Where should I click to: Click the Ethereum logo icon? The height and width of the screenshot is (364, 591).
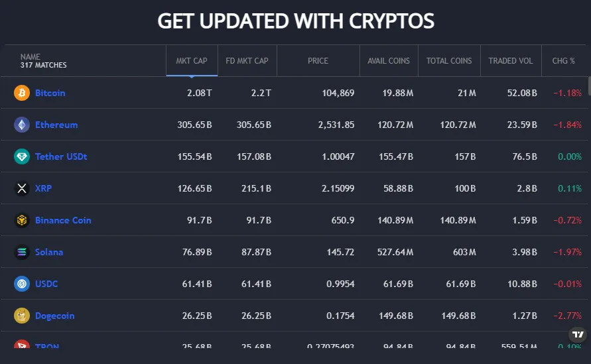point(22,125)
